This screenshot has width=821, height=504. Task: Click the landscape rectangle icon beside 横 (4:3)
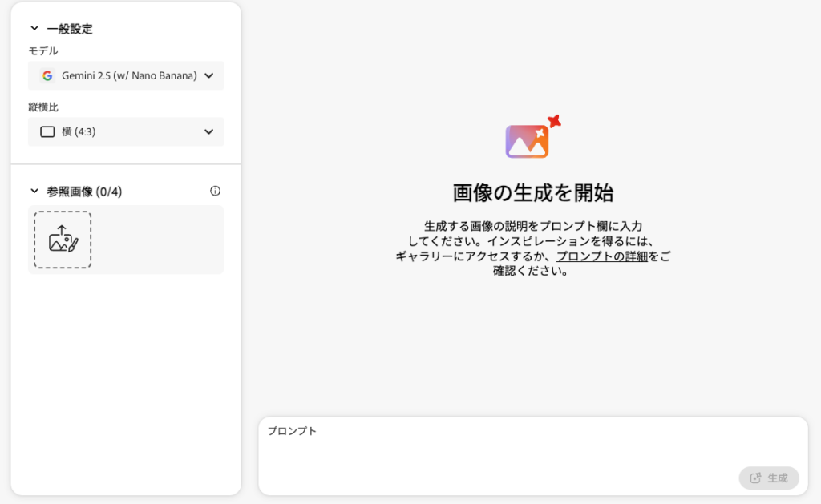coord(47,132)
